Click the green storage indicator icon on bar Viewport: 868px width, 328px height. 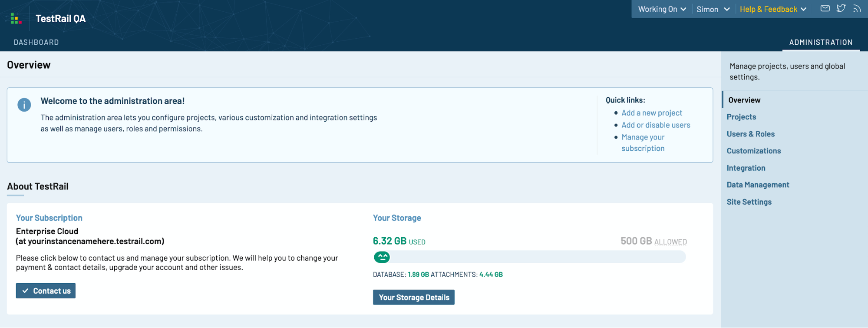tap(382, 257)
